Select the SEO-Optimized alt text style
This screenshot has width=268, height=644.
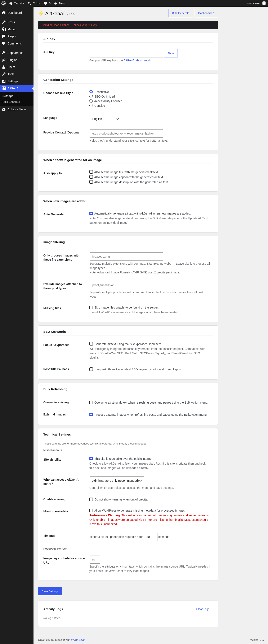(91, 97)
